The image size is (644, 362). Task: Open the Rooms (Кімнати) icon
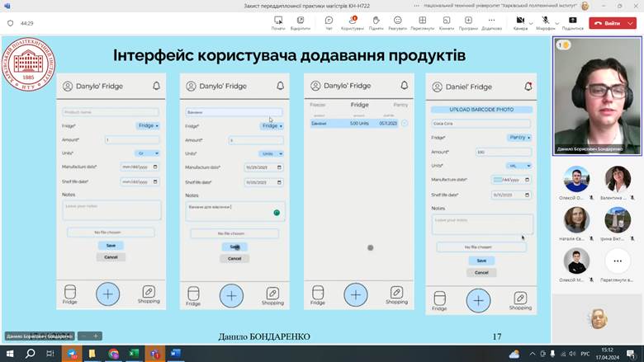tap(447, 22)
